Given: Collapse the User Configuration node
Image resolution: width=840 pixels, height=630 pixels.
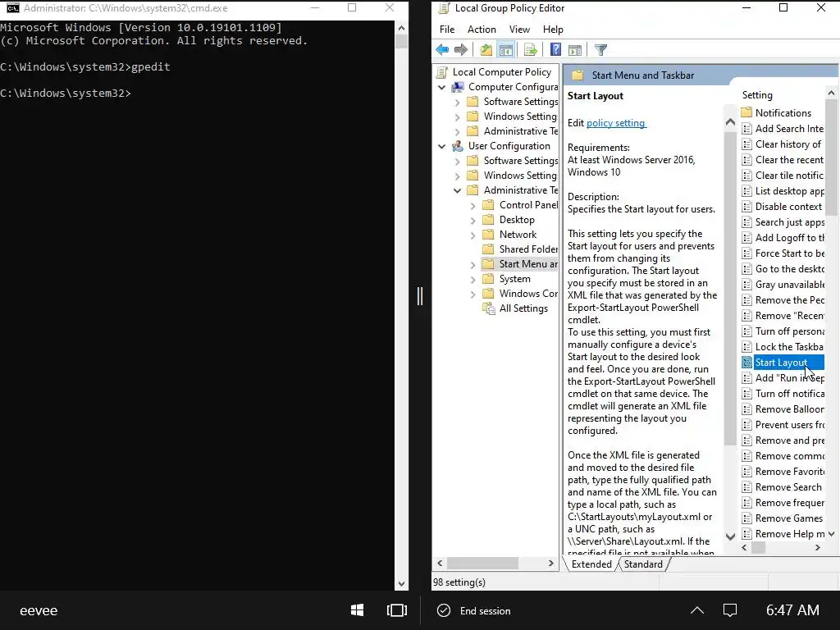Looking at the screenshot, I should [x=442, y=146].
